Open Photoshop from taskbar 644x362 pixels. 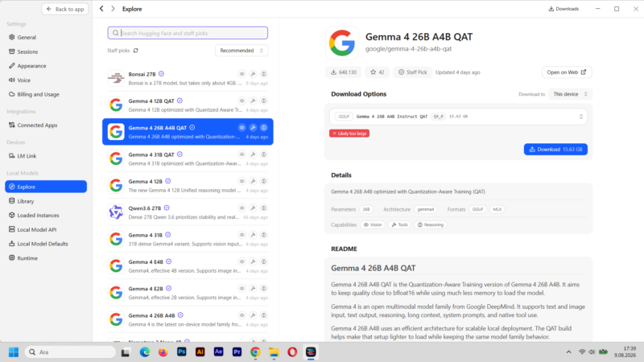coord(182,352)
